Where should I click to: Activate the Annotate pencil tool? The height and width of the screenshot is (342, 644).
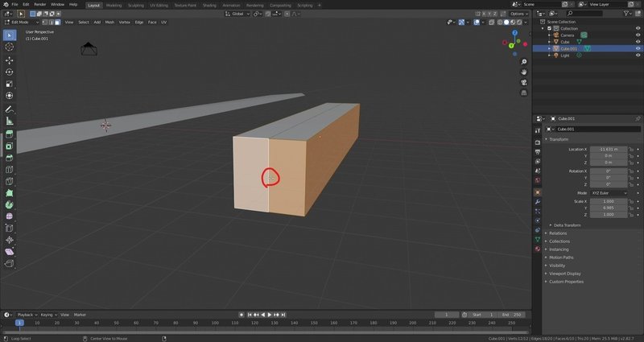[x=9, y=109]
